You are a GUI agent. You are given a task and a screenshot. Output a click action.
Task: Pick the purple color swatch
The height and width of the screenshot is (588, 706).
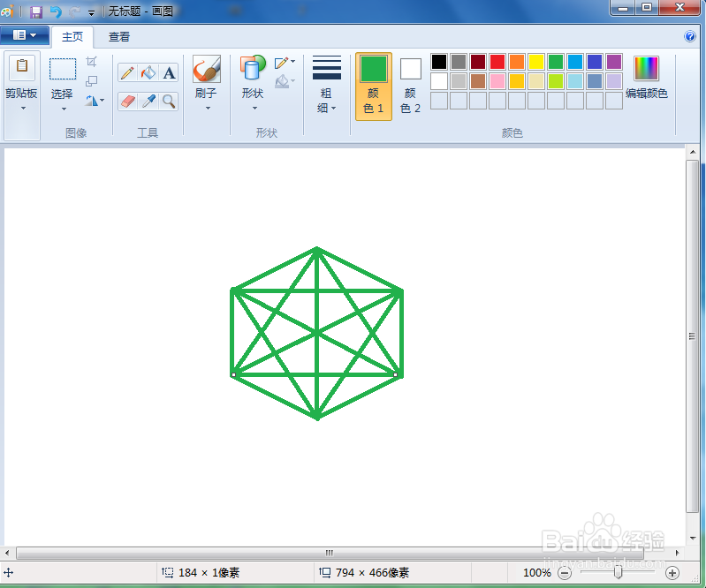tap(614, 62)
